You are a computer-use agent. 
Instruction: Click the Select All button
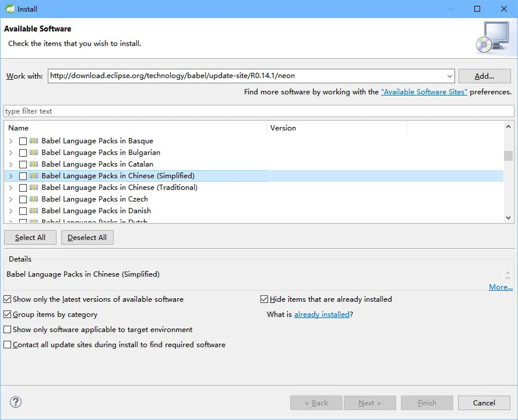(x=30, y=238)
